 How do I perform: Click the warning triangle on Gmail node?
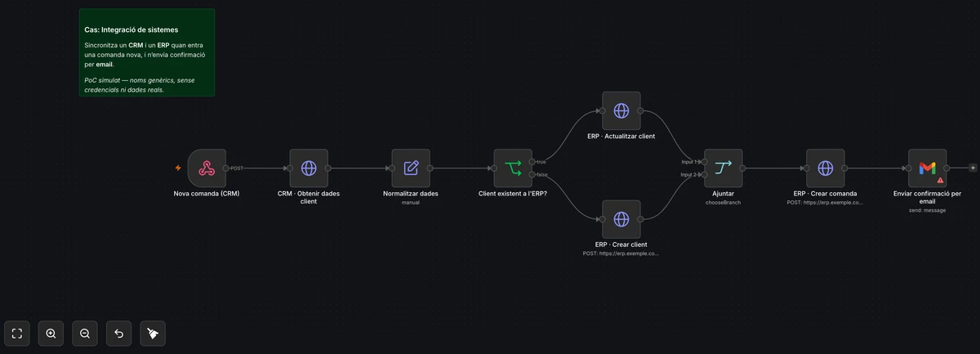941,179
